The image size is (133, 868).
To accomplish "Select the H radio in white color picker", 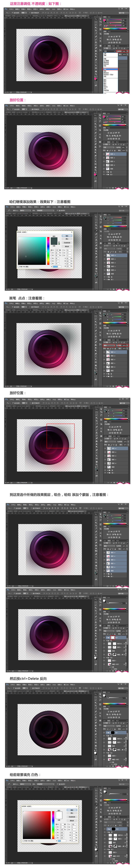I will click(57, 825).
